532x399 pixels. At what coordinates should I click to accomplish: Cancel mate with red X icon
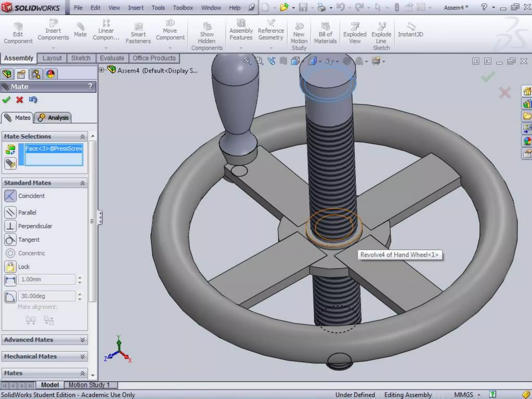19,100
